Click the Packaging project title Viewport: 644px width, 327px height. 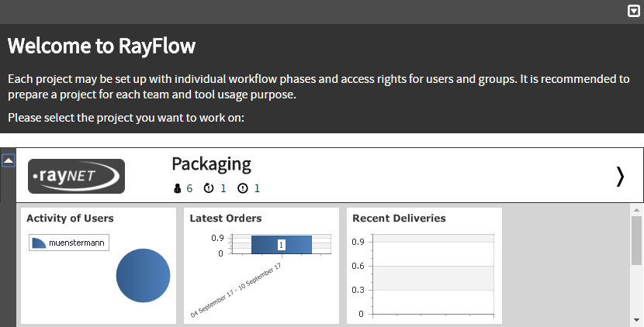211,163
